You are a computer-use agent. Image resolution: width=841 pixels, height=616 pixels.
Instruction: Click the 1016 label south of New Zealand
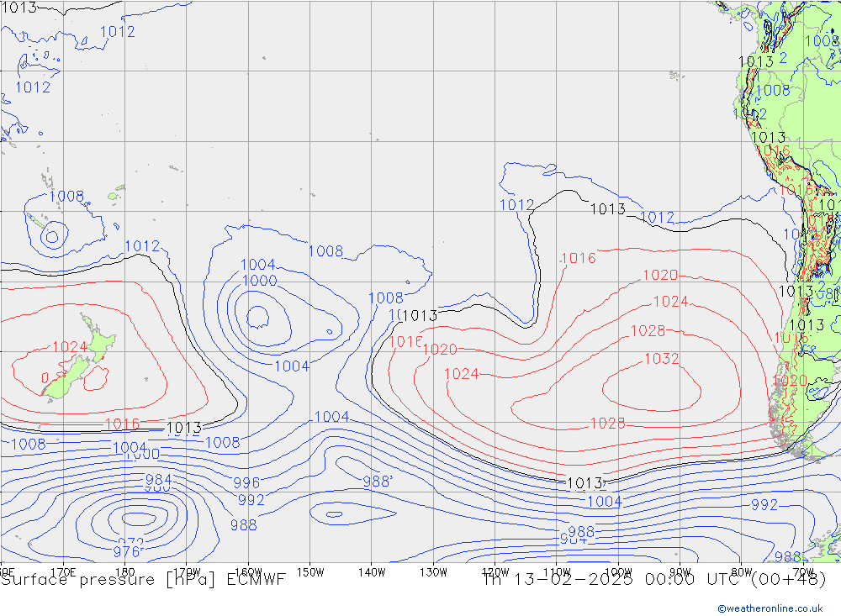point(122,424)
